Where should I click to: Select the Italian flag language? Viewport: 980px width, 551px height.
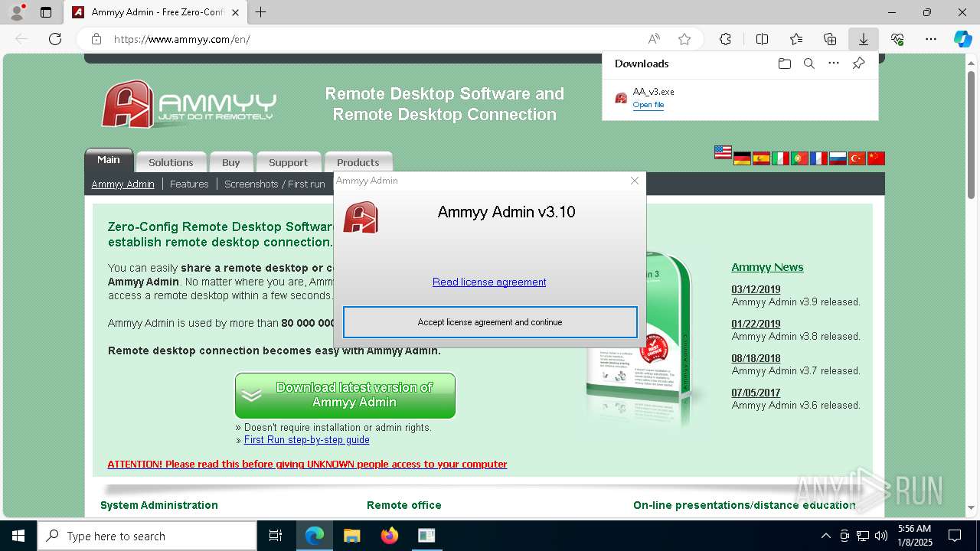(780, 158)
